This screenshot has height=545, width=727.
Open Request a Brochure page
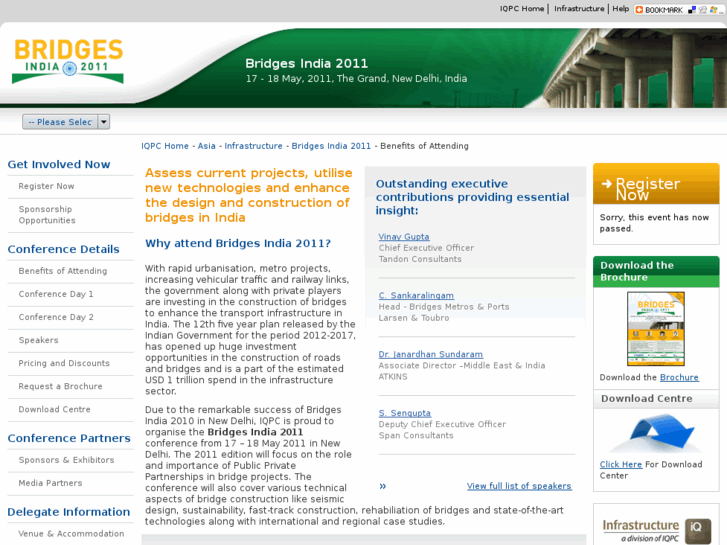pyautogui.click(x=60, y=386)
